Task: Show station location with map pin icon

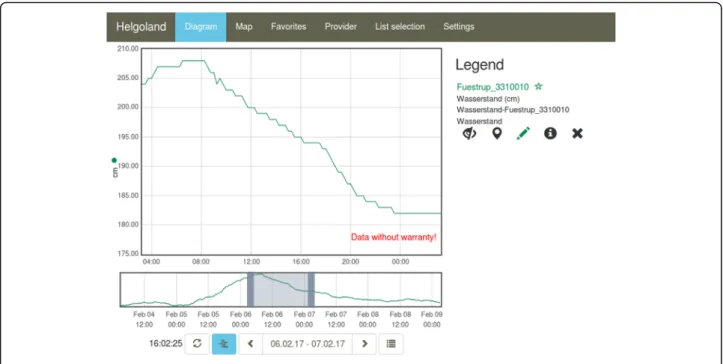Action: pos(497,134)
